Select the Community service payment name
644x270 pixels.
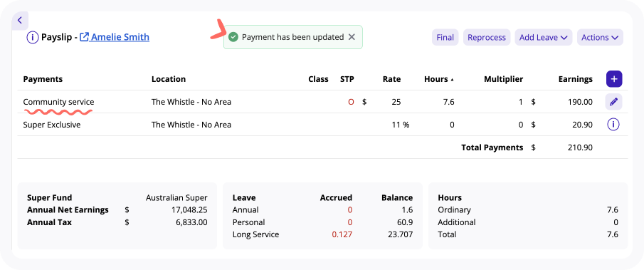pos(58,102)
